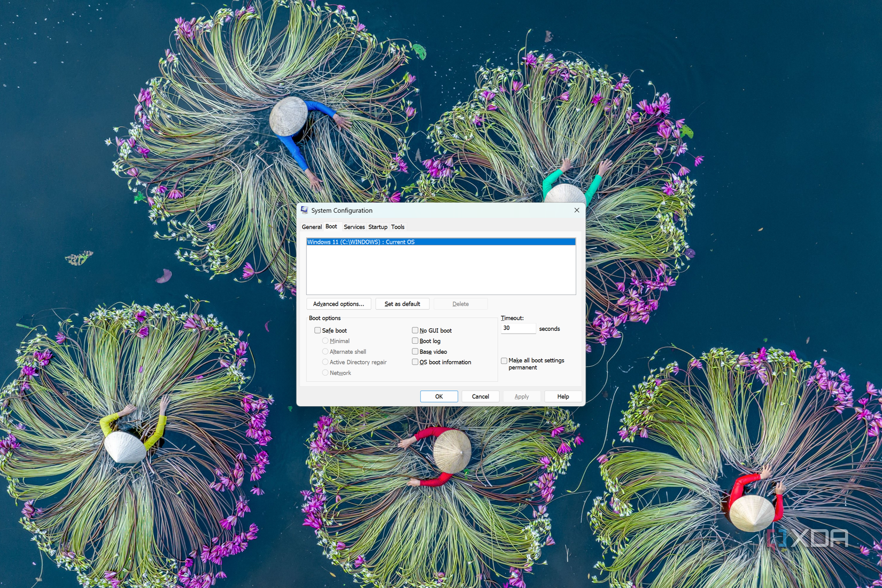Screen dimensions: 882x588
Task: Enable the Safe boot checkbox
Action: point(318,330)
